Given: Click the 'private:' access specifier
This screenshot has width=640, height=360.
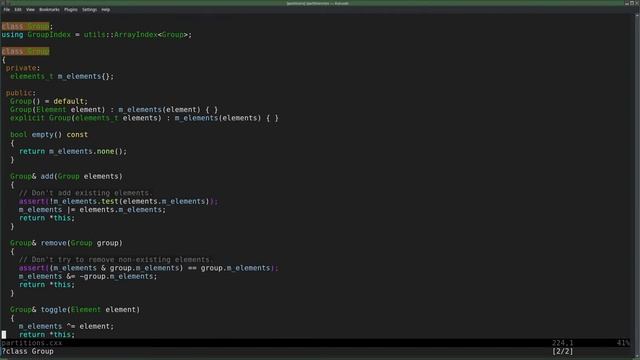Looking at the screenshot, I should (x=23, y=68).
